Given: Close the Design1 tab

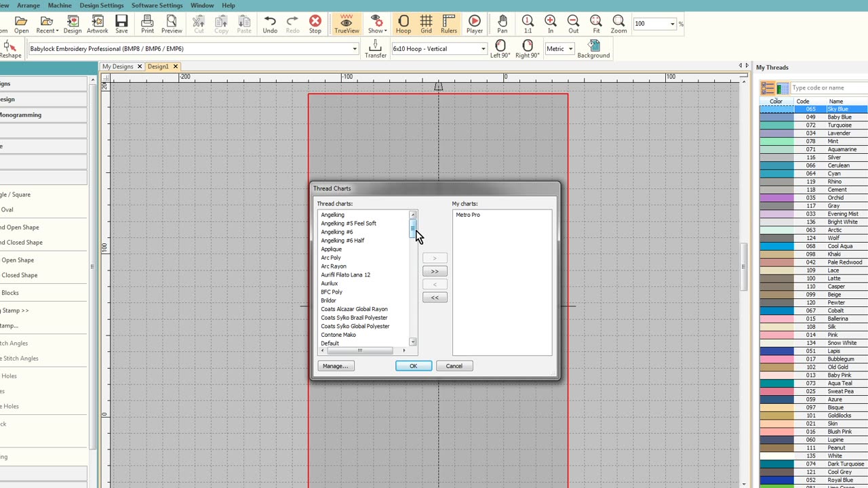Looking at the screenshot, I should (175, 66).
